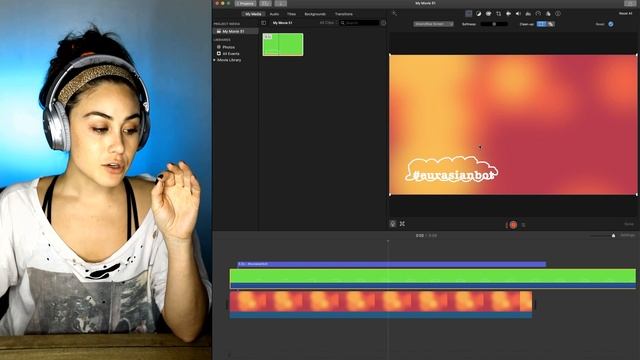
Task: Click the magic wand enhance icon
Action: pyautogui.click(x=394, y=13)
